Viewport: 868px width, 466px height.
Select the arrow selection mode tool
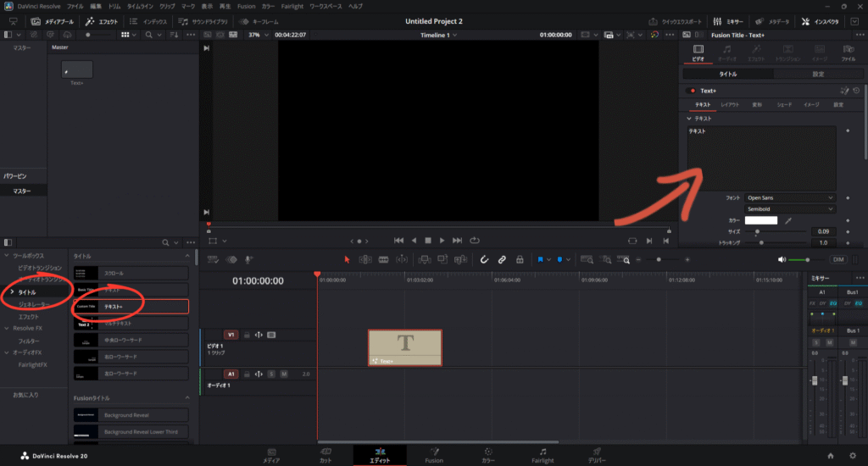(347, 259)
